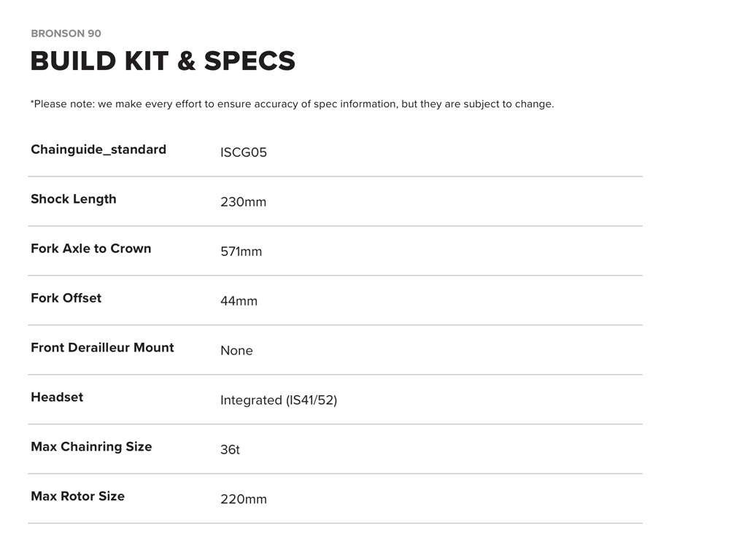Click the Integrated (IS41/52) headset value

click(279, 400)
